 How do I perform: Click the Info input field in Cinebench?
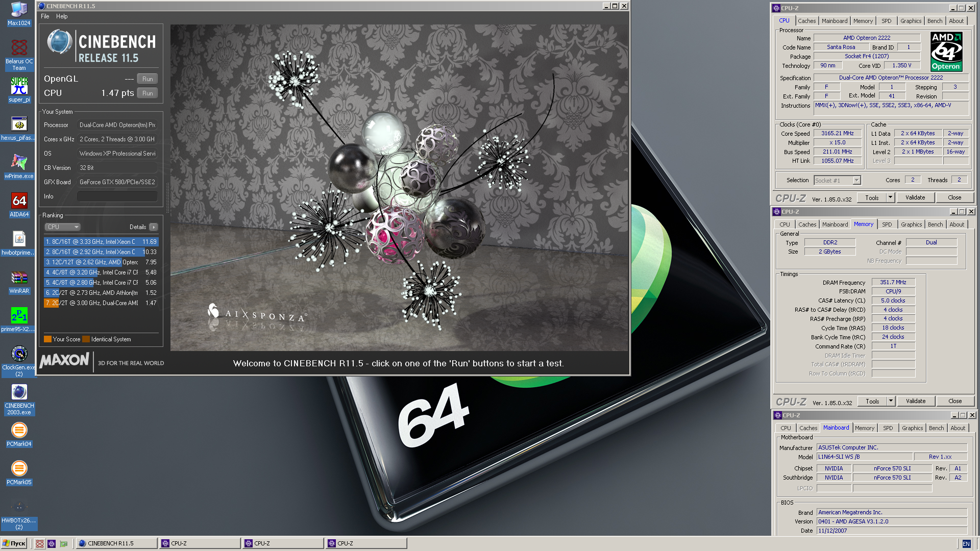click(117, 196)
